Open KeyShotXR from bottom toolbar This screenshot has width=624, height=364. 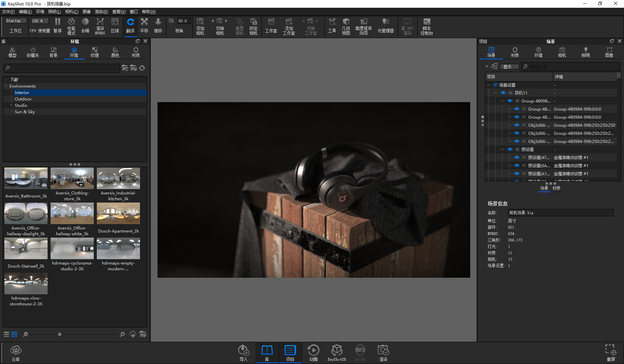click(337, 351)
